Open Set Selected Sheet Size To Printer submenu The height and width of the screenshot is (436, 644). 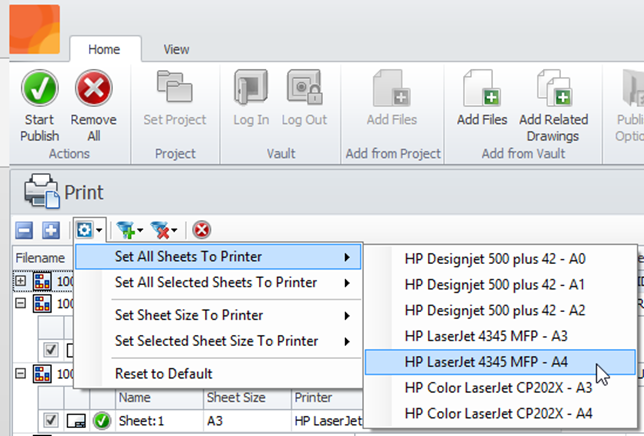218,341
